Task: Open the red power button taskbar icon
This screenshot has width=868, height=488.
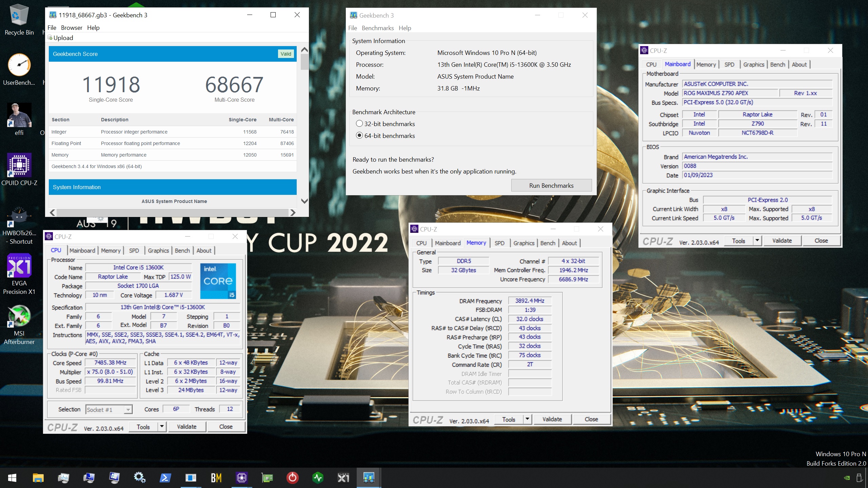Action: point(292,478)
